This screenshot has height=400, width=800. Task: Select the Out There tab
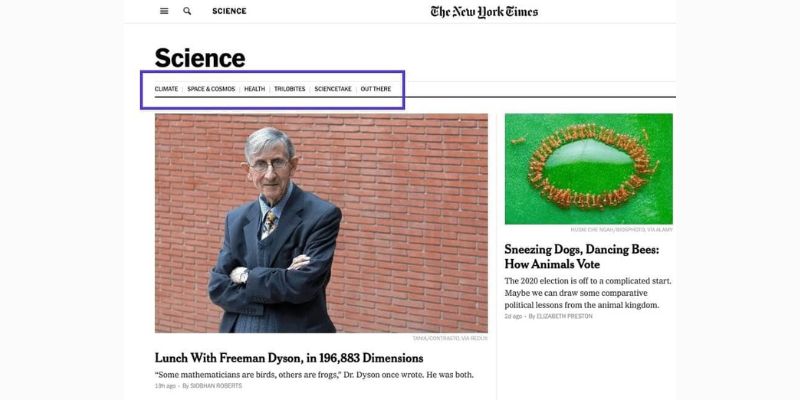(376, 89)
